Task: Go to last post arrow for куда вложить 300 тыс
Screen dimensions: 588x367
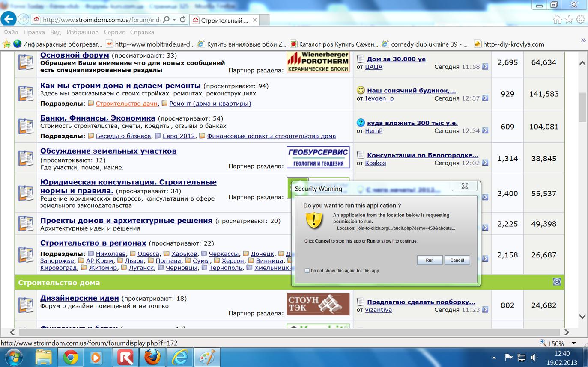Action: pos(485,130)
